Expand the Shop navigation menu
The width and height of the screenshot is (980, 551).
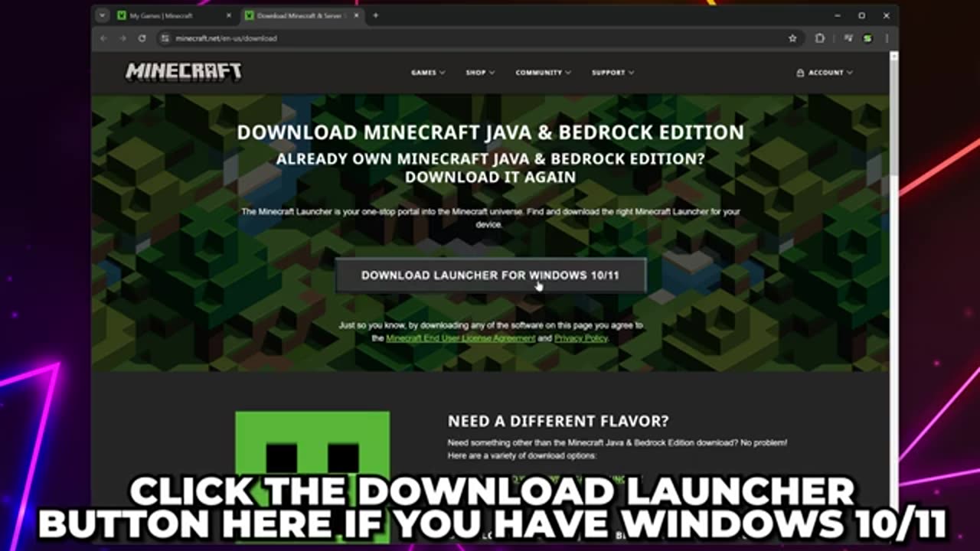pos(480,73)
